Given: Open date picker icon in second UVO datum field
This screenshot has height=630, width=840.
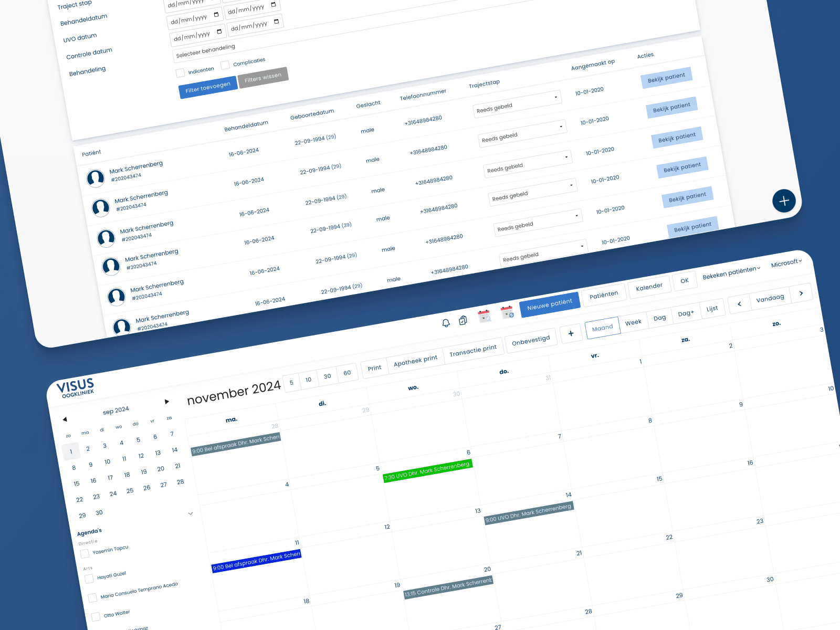Looking at the screenshot, I should click(274, 5).
